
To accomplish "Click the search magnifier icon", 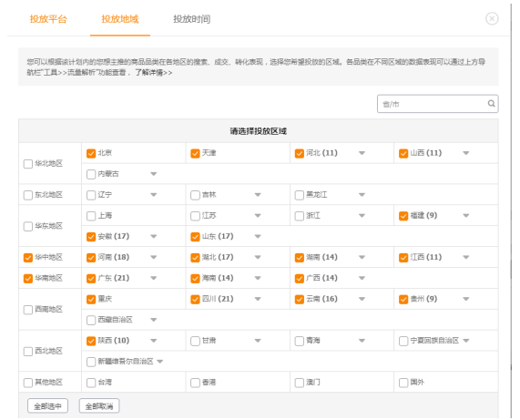I will click(x=491, y=104).
